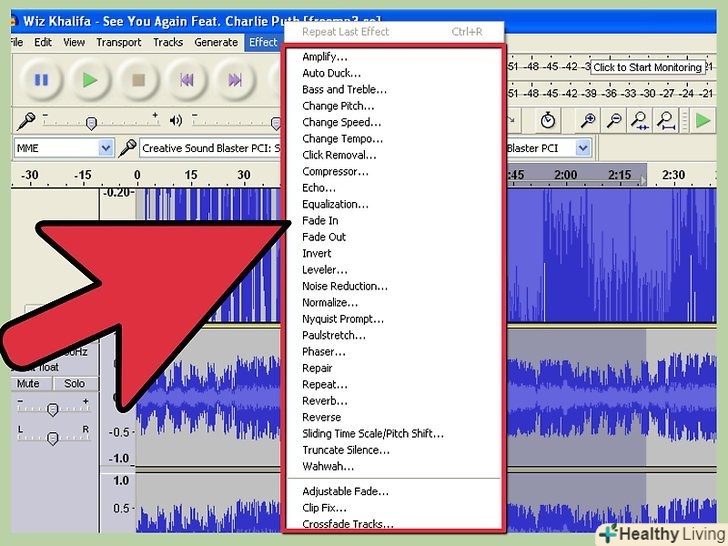Open the MME audio host dropdown

coord(64,148)
